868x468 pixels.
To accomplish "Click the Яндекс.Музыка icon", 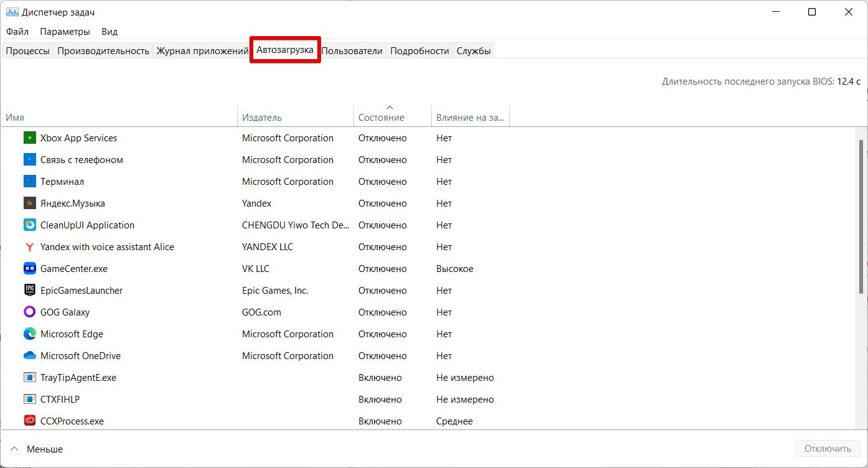I will click(30, 204).
